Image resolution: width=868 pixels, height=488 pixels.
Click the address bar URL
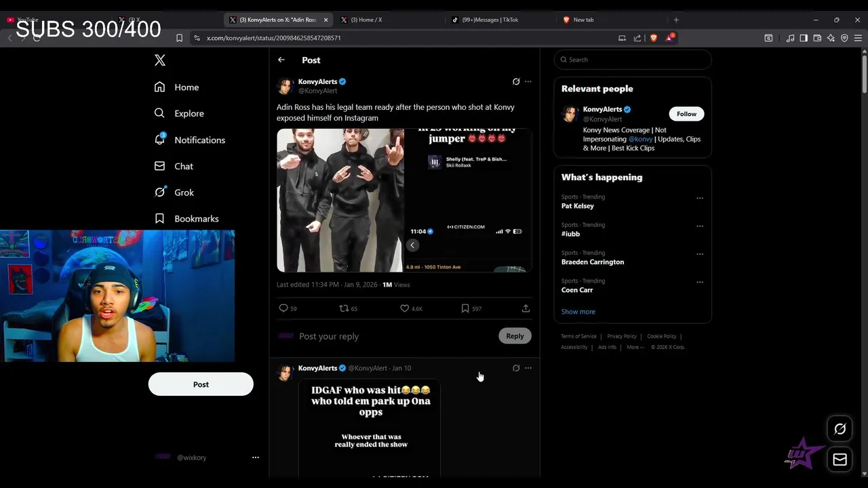274,38
